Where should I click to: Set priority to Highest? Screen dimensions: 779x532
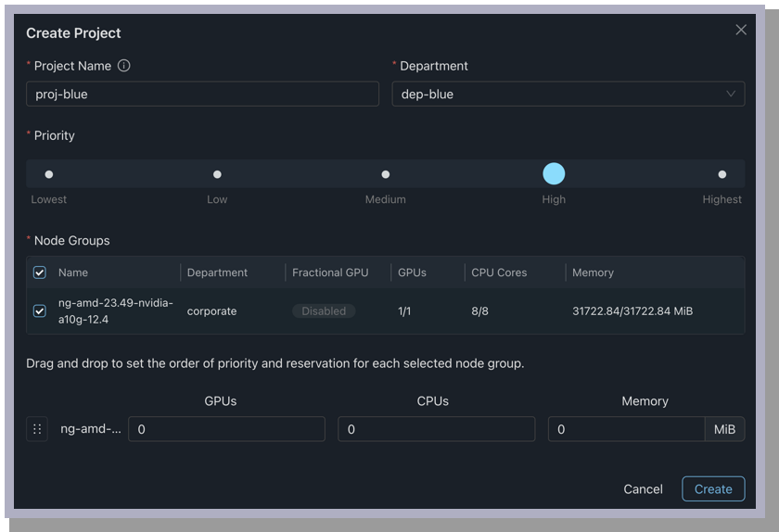click(x=722, y=174)
